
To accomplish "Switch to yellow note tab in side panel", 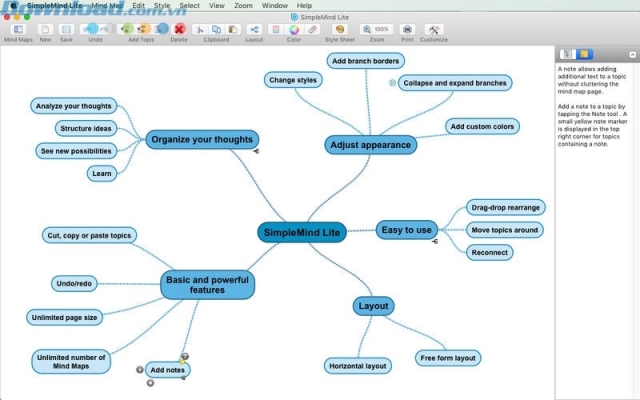I will [584, 54].
